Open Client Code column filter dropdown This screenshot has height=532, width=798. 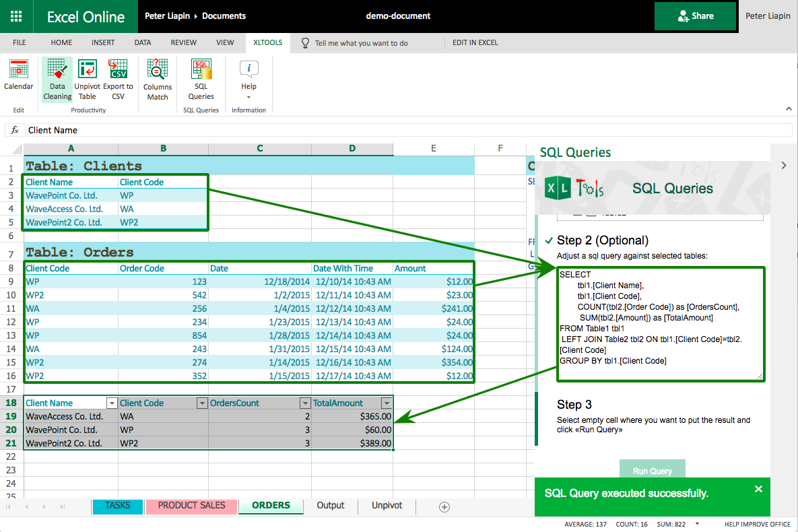click(202, 403)
